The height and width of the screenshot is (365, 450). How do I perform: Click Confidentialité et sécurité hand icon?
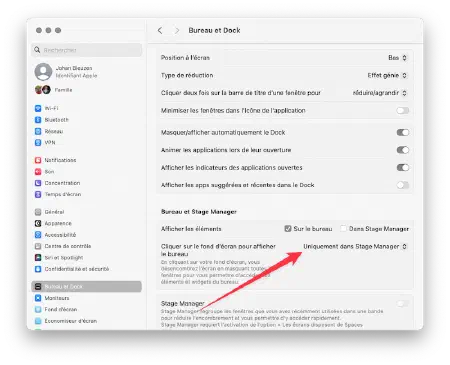[38, 269]
